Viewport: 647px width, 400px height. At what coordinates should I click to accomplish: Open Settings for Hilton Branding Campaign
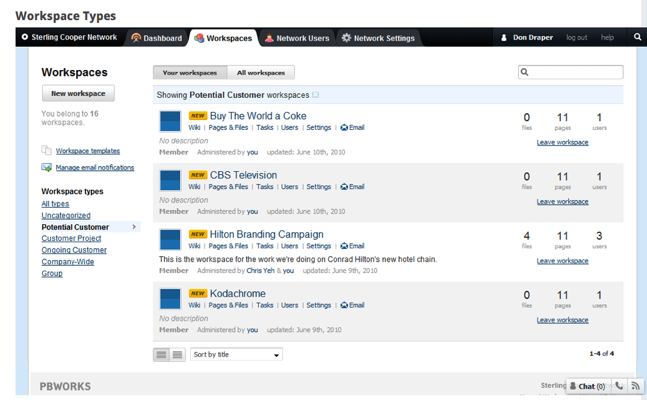[319, 246]
